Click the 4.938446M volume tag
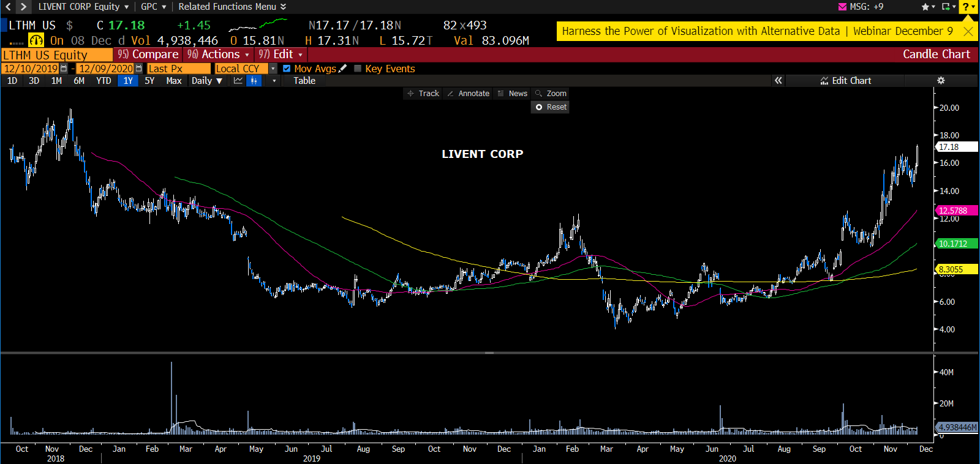 pos(957,427)
